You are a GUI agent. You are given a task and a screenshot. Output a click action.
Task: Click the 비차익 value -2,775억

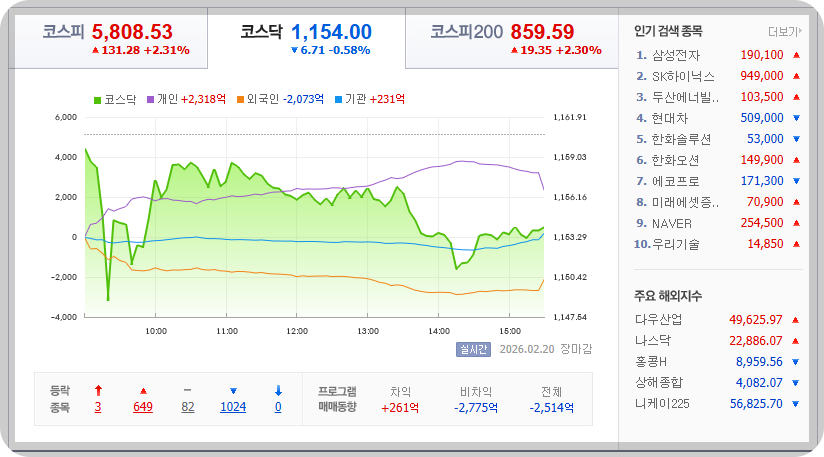click(476, 408)
